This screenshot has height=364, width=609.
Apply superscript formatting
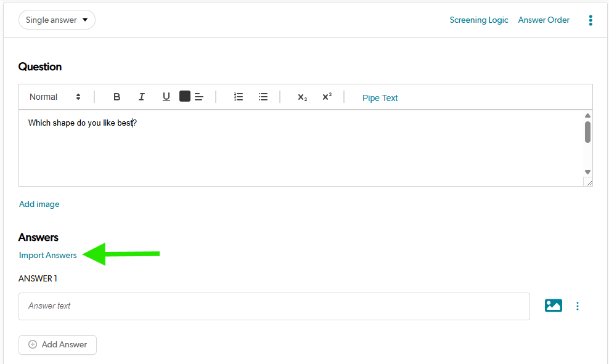327,97
